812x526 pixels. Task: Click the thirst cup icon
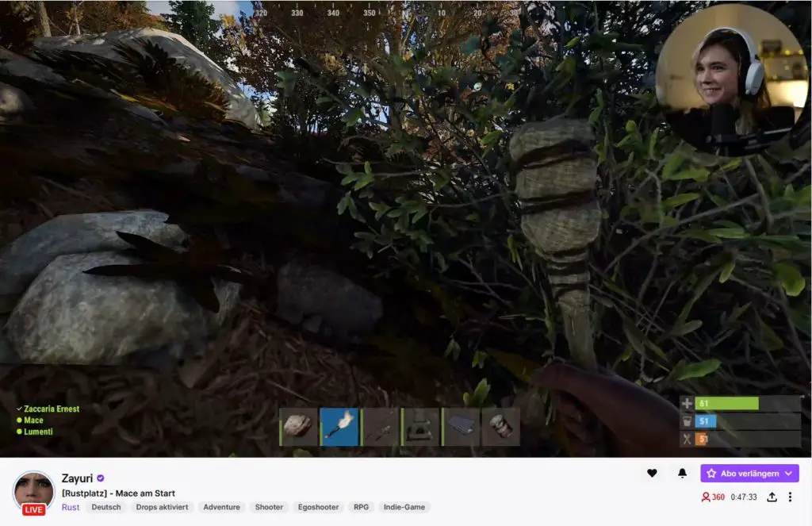(687, 420)
